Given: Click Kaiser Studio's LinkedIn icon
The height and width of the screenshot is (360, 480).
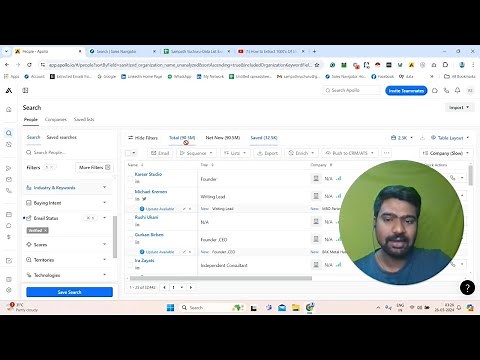Looking at the screenshot, I should point(137,181).
